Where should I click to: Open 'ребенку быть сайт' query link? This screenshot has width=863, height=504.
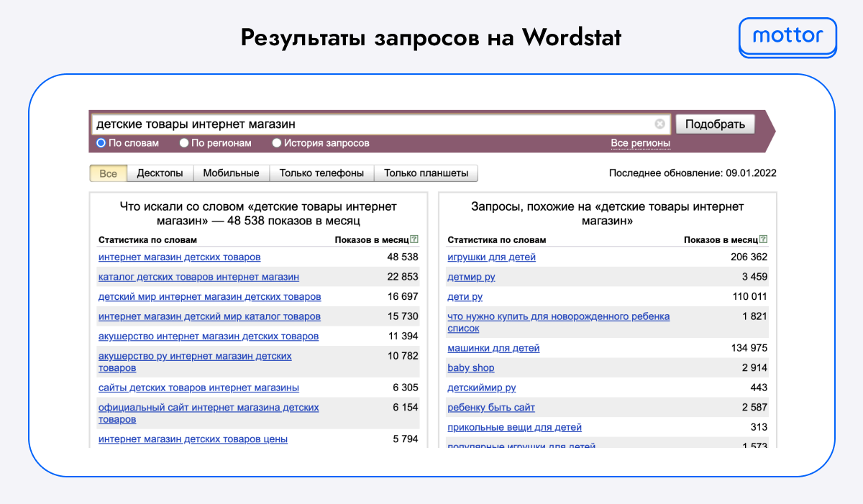(491, 408)
